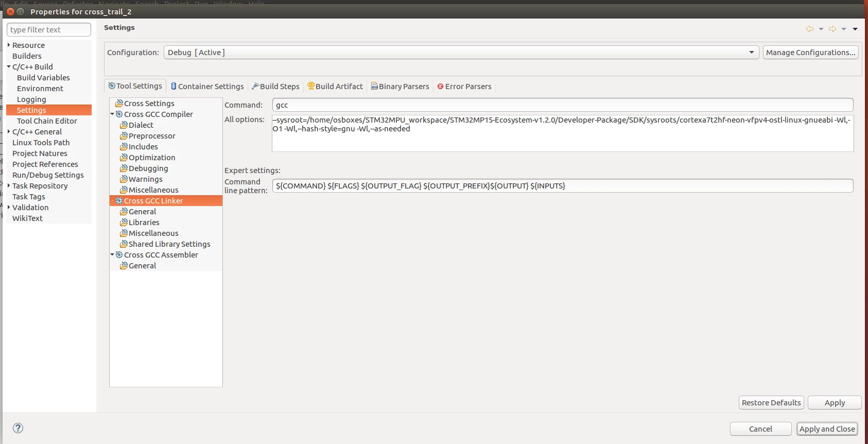The height and width of the screenshot is (444, 868).
Task: Click Manage Configurations button
Action: point(810,53)
